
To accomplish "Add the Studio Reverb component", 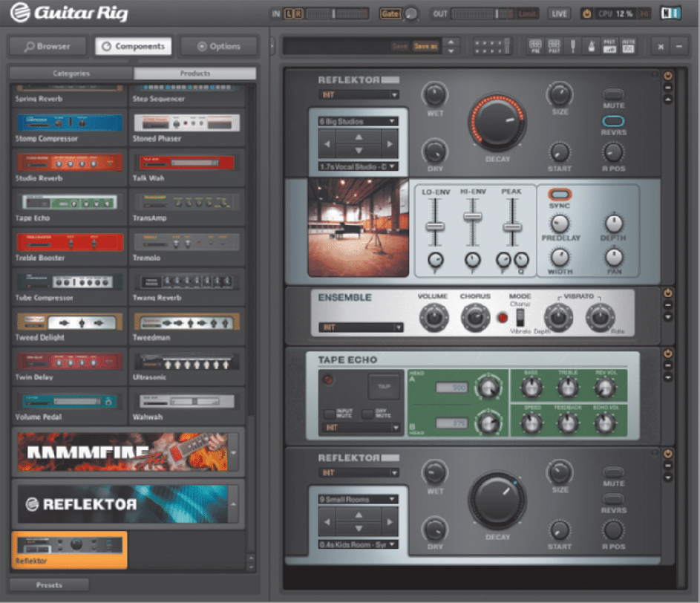I will [69, 167].
